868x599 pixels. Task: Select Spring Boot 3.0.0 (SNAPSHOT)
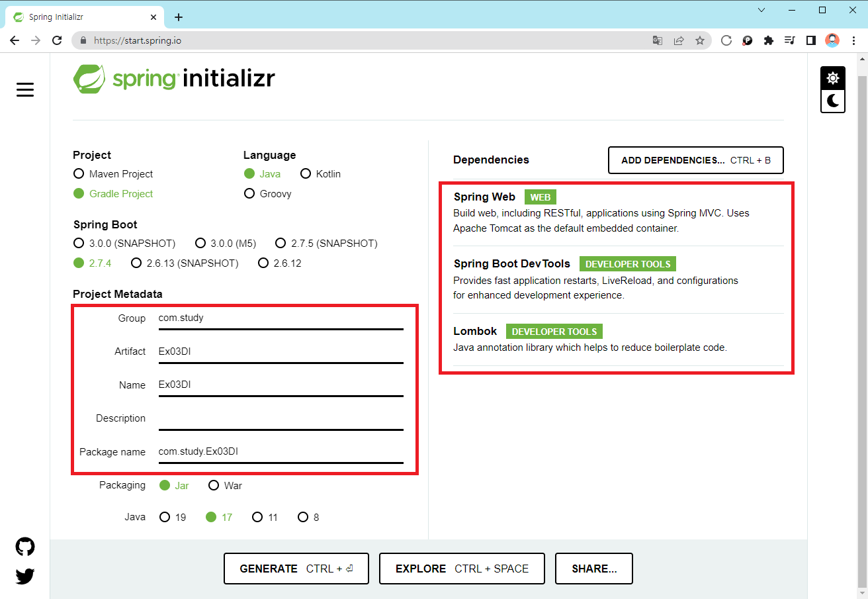(x=124, y=243)
